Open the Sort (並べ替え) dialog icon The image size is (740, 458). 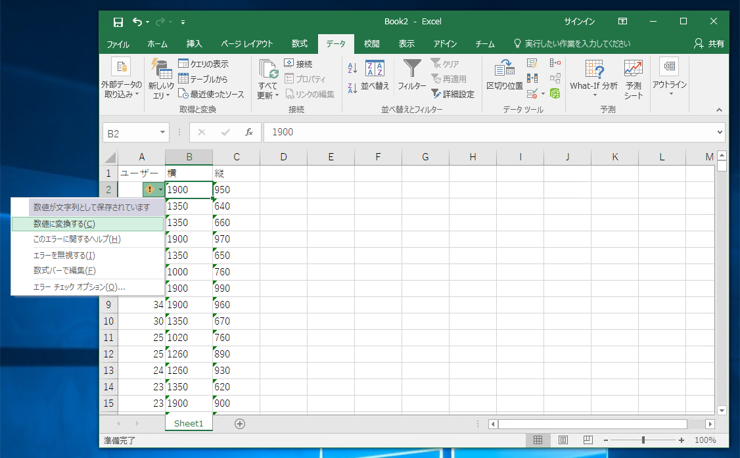tap(375, 69)
